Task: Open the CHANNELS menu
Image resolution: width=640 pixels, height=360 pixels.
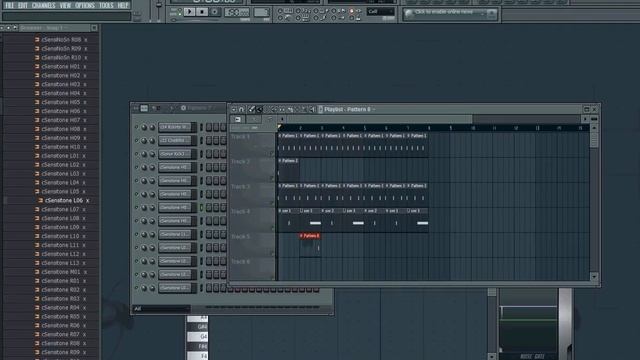Action: [x=44, y=5]
